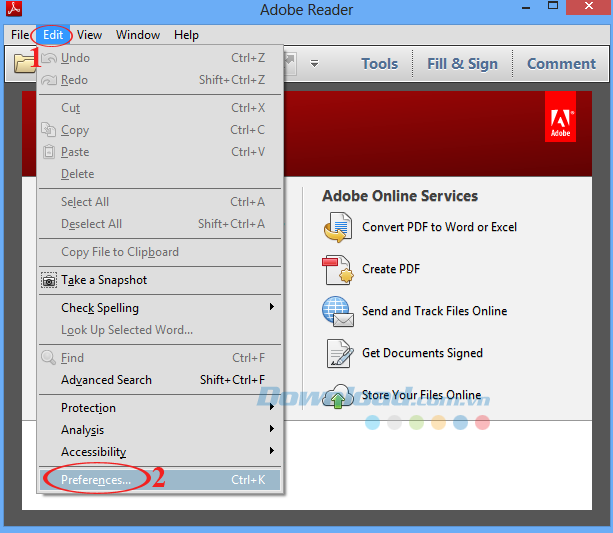The width and height of the screenshot is (613, 533).
Task: Select Take a Snapshot menu entry
Action: coord(160,280)
